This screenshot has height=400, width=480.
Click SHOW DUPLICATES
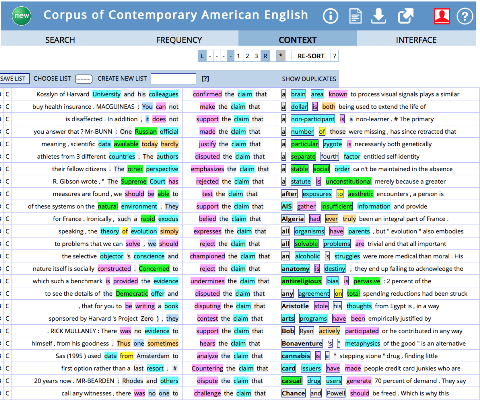pyautogui.click(x=309, y=79)
